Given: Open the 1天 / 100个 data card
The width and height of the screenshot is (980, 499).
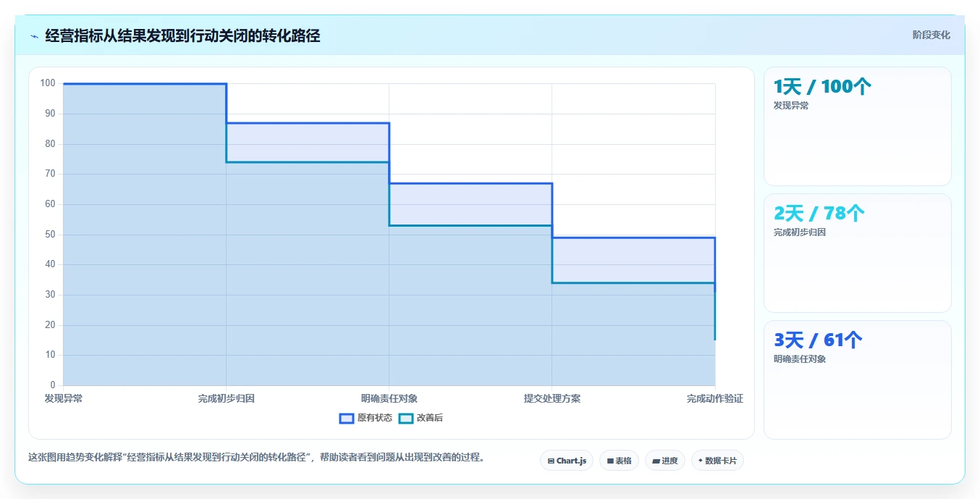Looking at the screenshot, I should click(x=858, y=126).
